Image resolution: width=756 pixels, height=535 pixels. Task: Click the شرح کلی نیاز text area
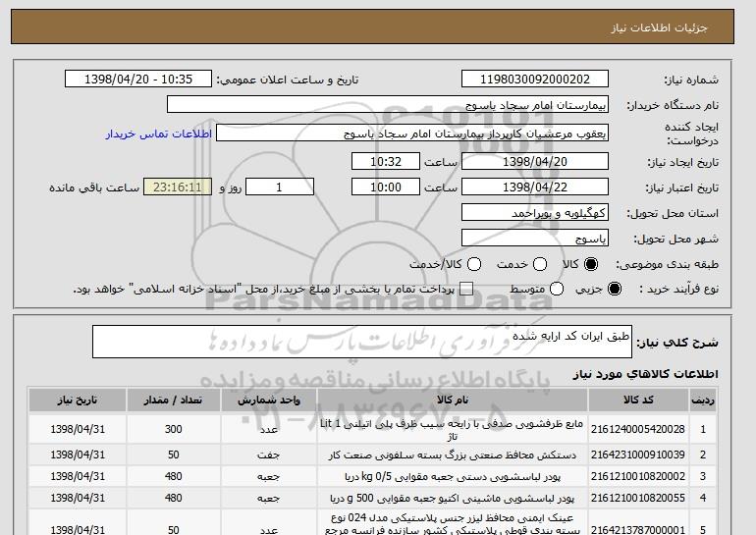(362, 342)
